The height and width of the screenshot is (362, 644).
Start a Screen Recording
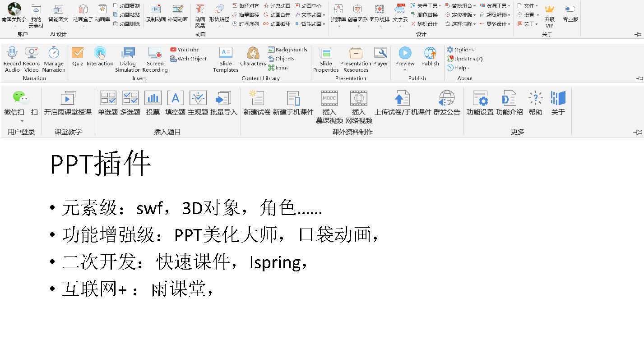point(155,53)
